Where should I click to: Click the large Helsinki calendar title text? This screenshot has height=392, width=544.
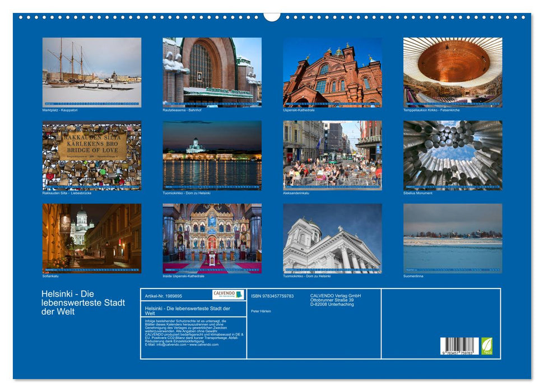[83, 302]
